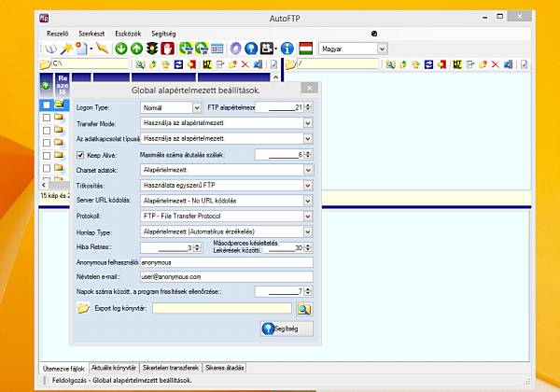Tick the second folder row checkbox
Viewport: 560px width, 392px height.
pyautogui.click(x=46, y=118)
